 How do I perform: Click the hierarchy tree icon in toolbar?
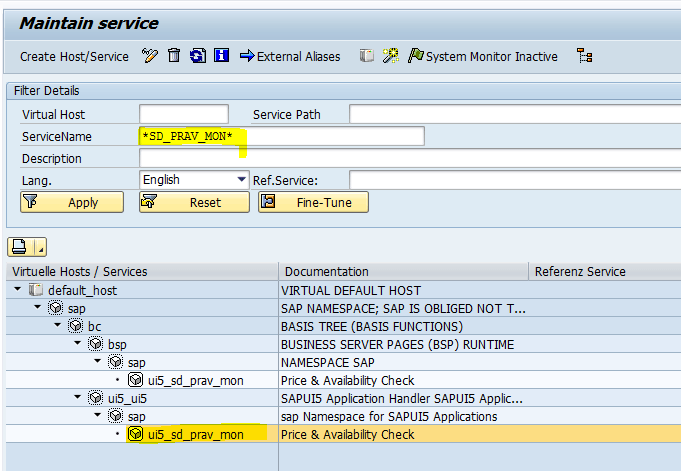585,56
